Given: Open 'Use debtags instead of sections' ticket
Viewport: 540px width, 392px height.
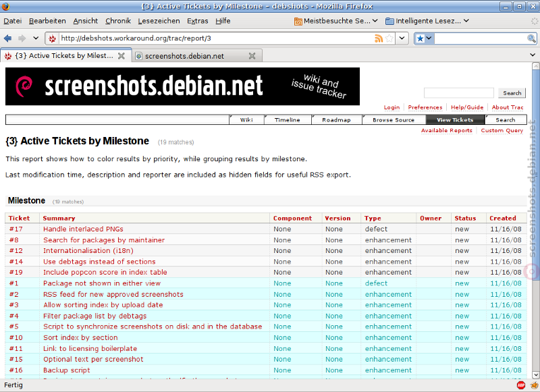Looking at the screenshot, I should 99,262.
